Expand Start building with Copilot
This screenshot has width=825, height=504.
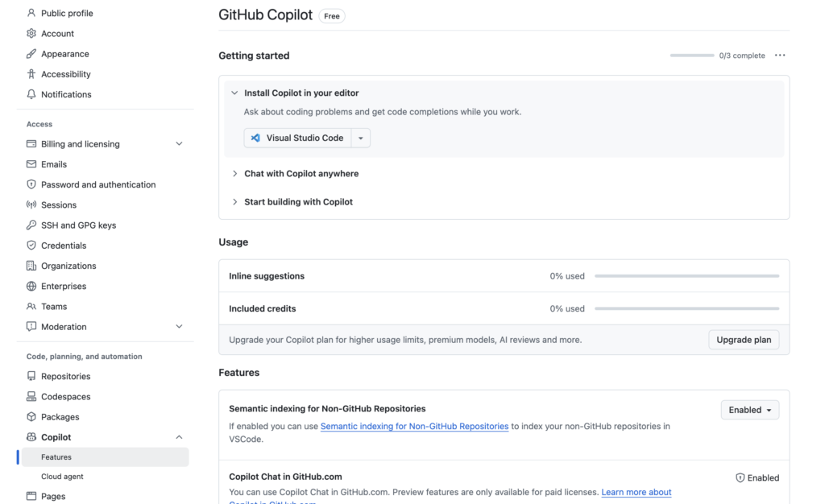[x=234, y=202]
